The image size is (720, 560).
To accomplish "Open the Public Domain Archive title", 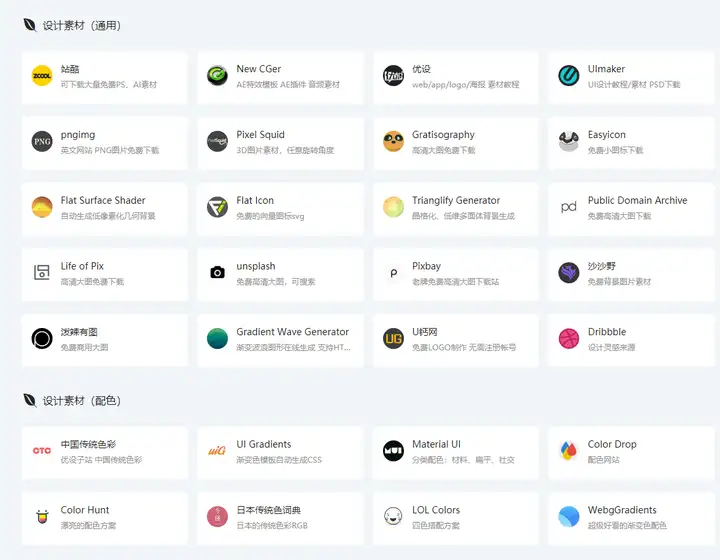I will point(637,200).
